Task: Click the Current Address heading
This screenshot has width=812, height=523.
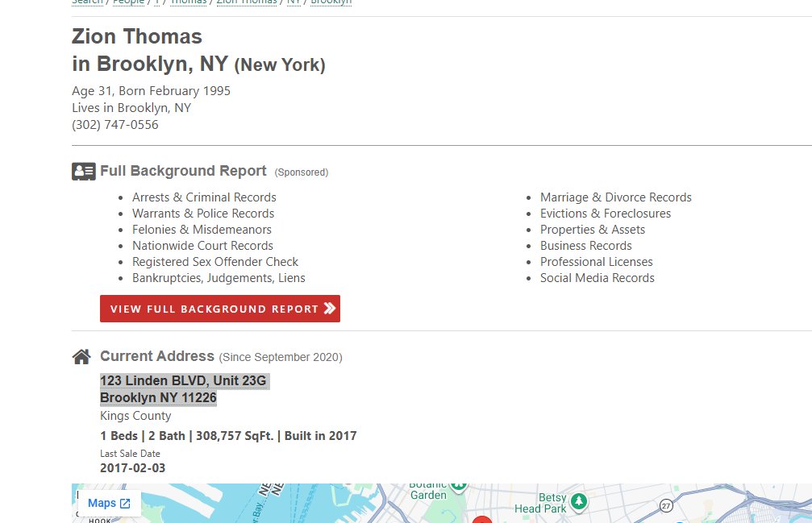Action: pyautogui.click(x=157, y=356)
